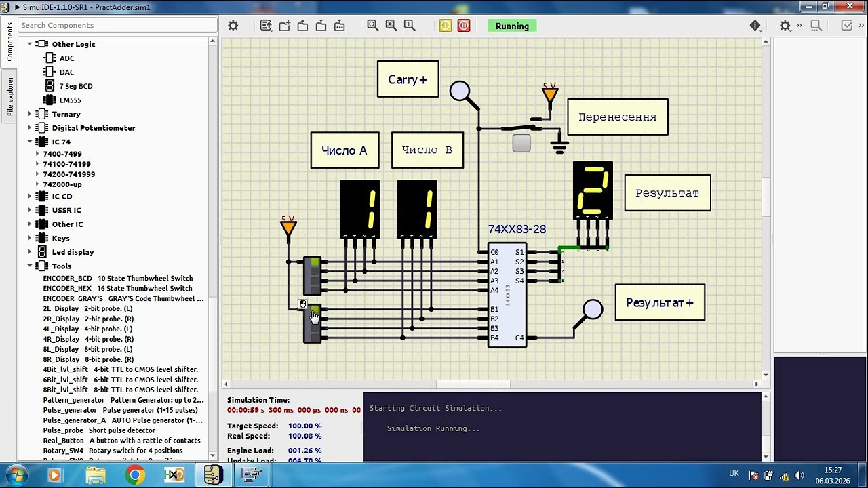The image size is (868, 488).
Task: Expand the right toolbar overflow chevron at far right
Action: [x=861, y=26]
